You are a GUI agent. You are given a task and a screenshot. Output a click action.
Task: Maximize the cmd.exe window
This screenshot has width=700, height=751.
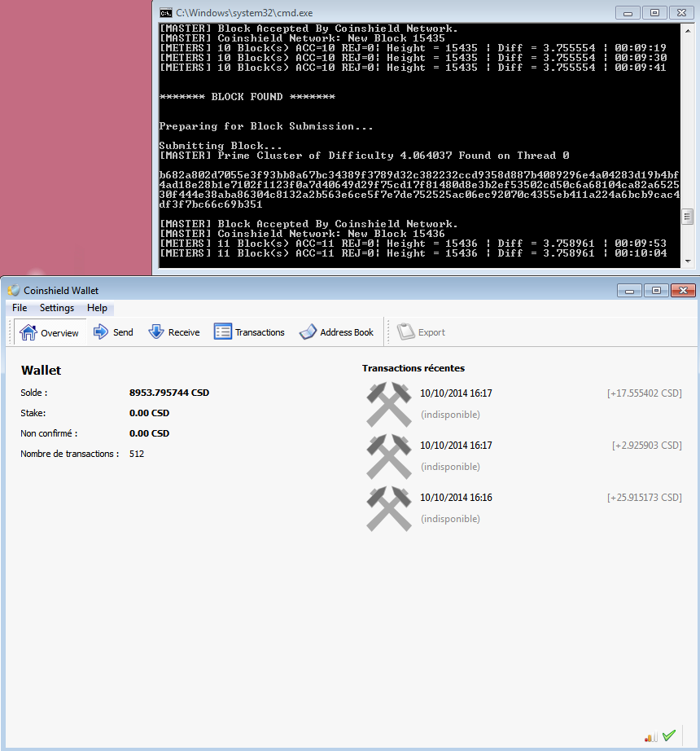[654, 13]
